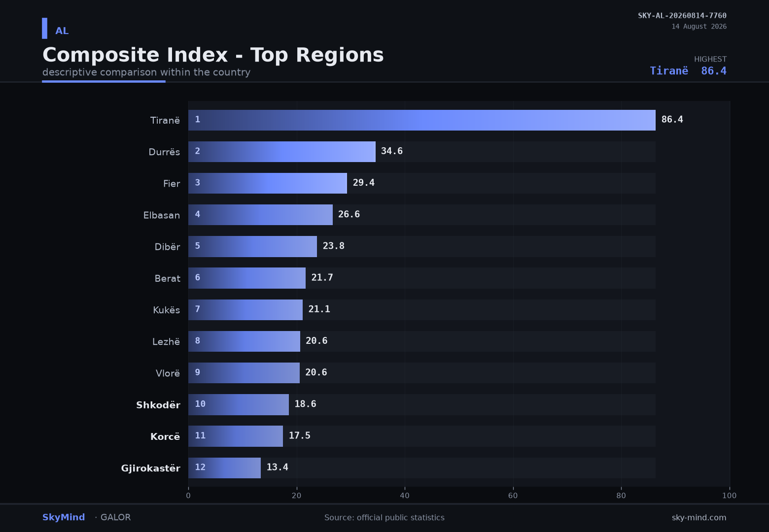Select the Vlorë region label
The height and width of the screenshot is (532, 769).
[168, 373]
